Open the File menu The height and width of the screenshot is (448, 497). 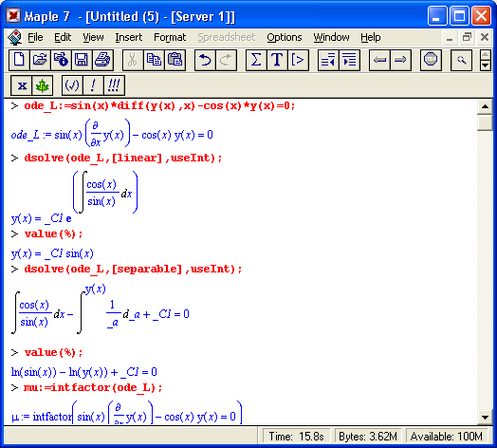[x=35, y=37]
